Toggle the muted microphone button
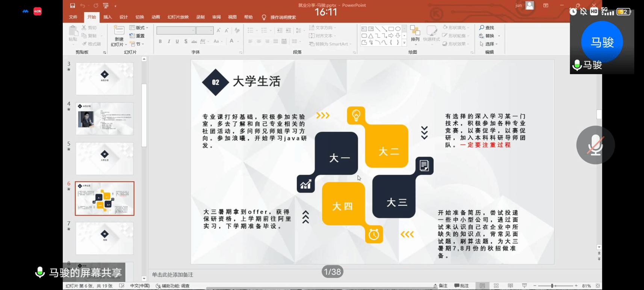The width and height of the screenshot is (644, 290). click(595, 145)
